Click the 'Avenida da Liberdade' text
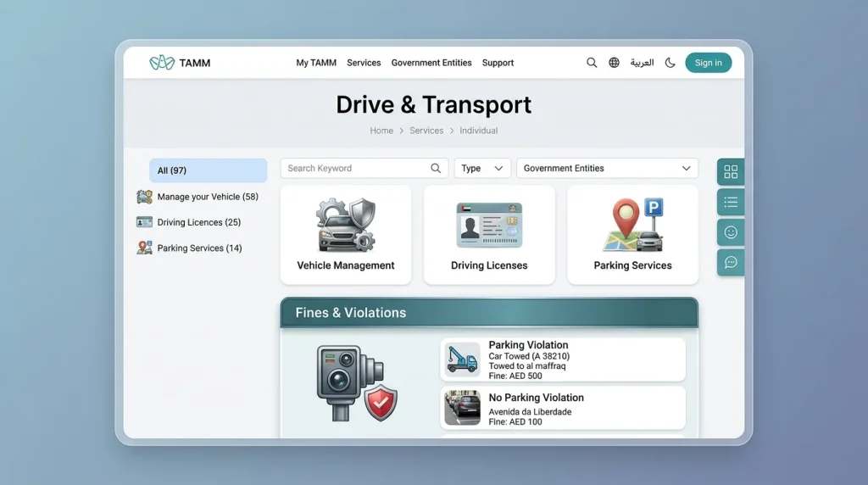The height and width of the screenshot is (485, 868). tap(530, 412)
